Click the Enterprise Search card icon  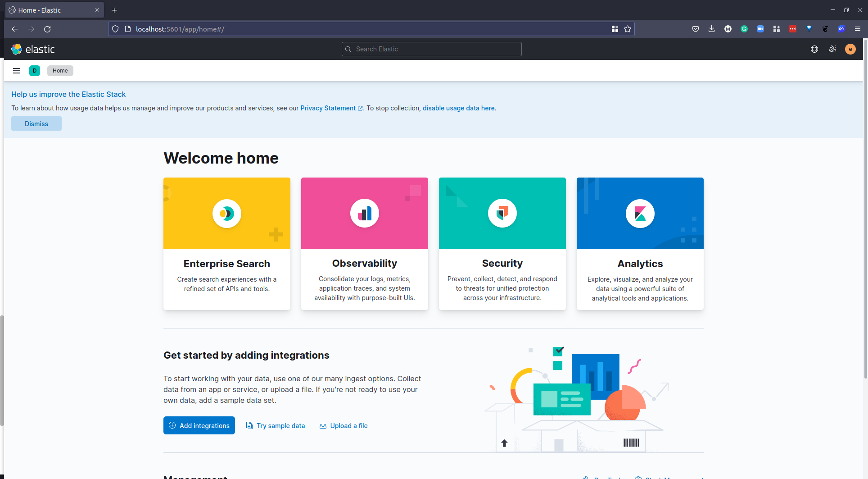[227, 214]
